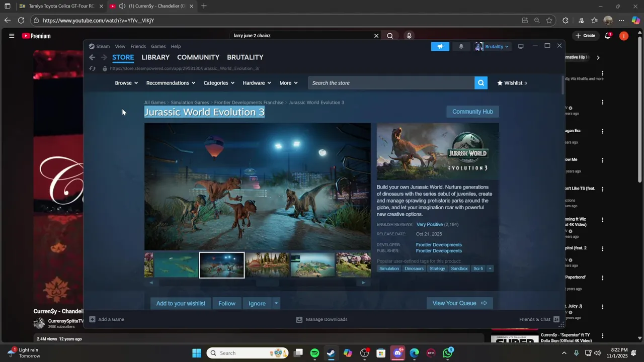The height and width of the screenshot is (362, 644).
Task: Click the plus button to add tag
Action: (x=490, y=268)
